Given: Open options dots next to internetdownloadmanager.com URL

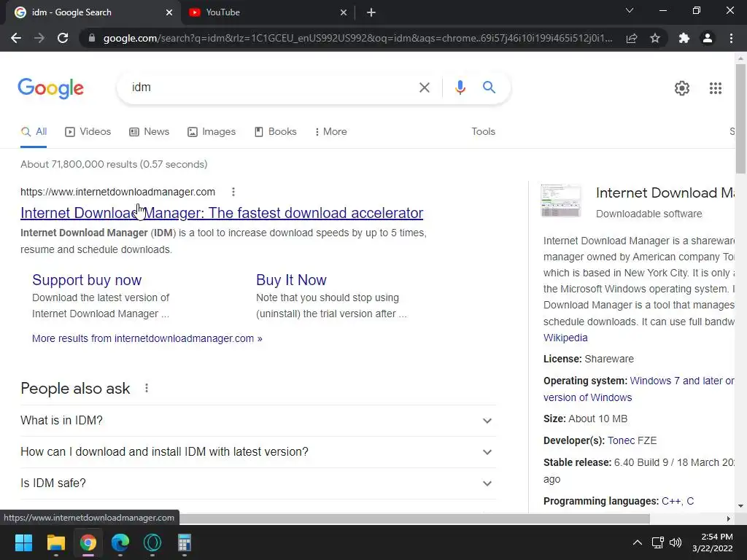Looking at the screenshot, I should 233,192.
